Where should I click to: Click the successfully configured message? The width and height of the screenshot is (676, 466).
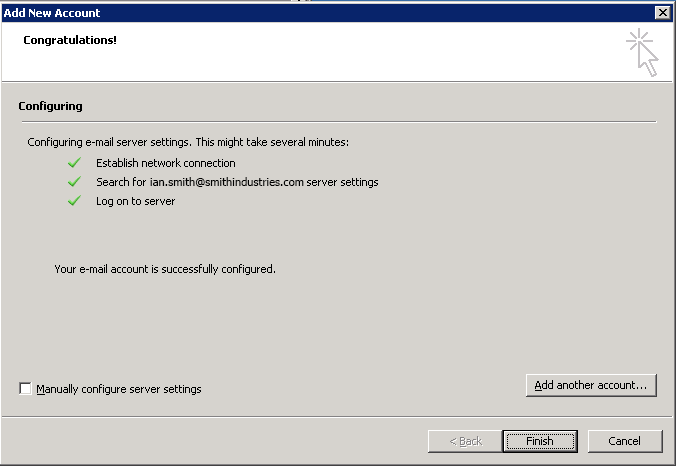pos(165,269)
